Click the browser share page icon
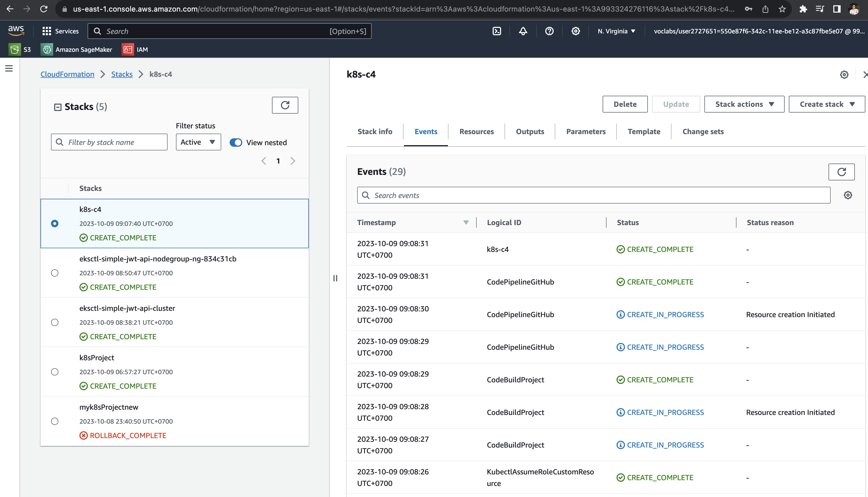The height and width of the screenshot is (497, 868). (x=765, y=9)
